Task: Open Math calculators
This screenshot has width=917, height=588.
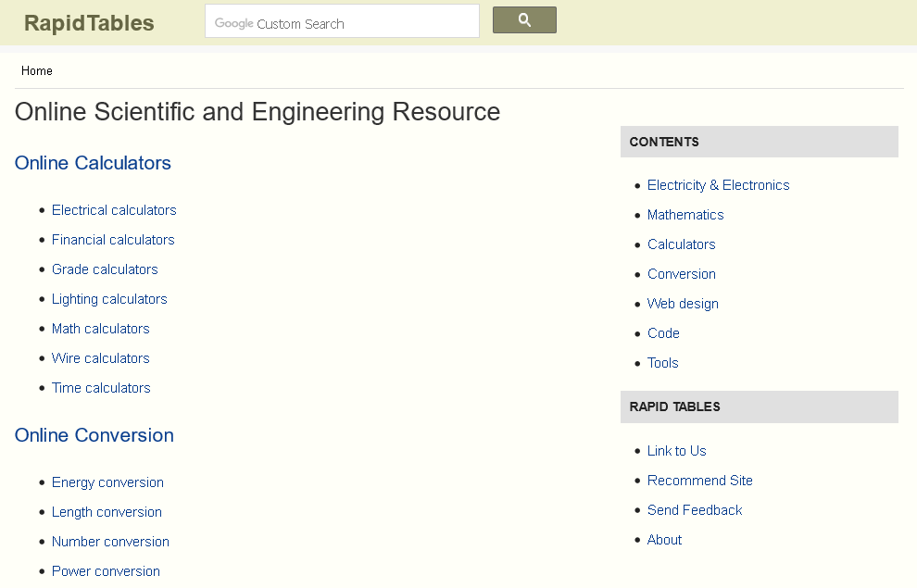Action: (x=100, y=329)
